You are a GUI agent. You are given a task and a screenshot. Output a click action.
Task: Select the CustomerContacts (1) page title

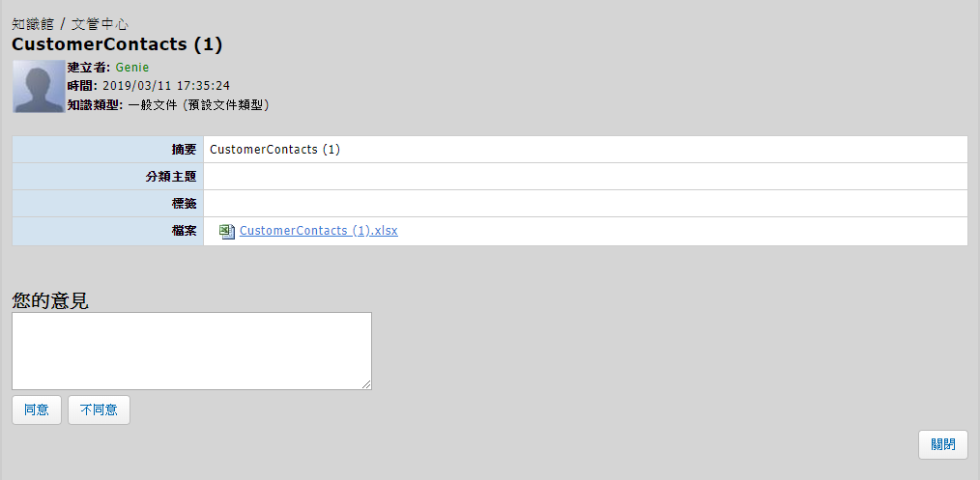point(117,44)
